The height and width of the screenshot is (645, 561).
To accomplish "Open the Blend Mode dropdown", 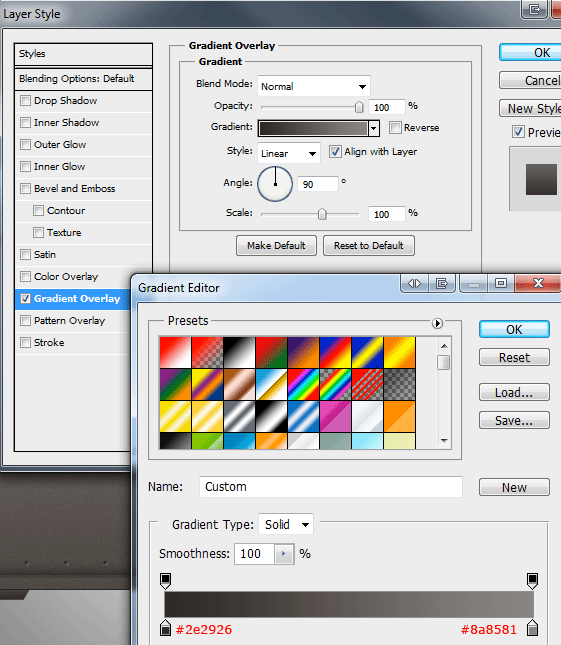I will point(314,86).
